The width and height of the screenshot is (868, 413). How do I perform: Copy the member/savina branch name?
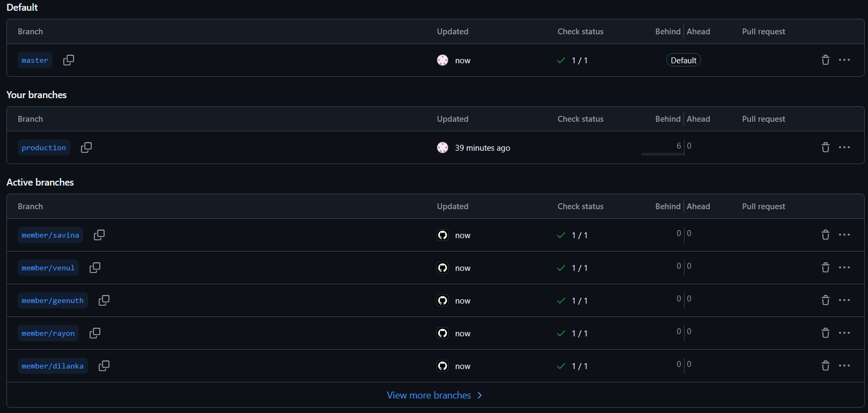[99, 235]
